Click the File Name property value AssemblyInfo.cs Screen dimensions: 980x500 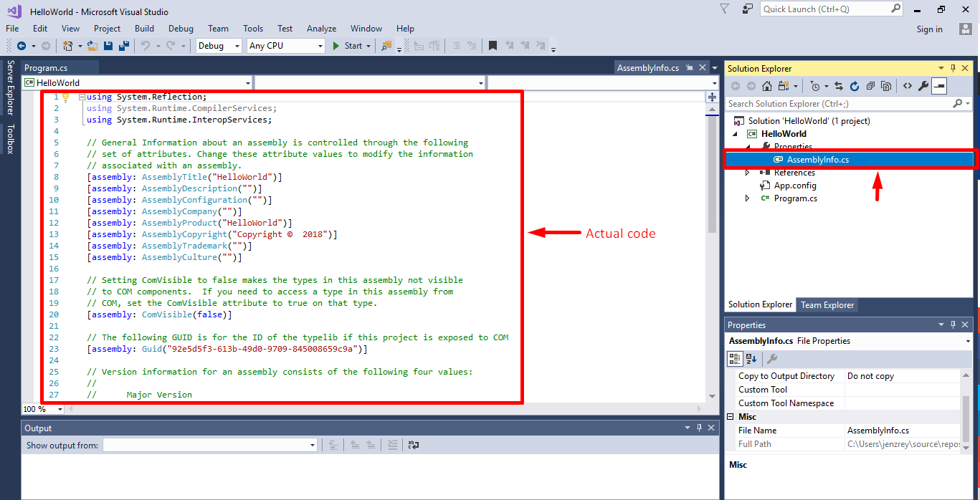(x=903, y=431)
